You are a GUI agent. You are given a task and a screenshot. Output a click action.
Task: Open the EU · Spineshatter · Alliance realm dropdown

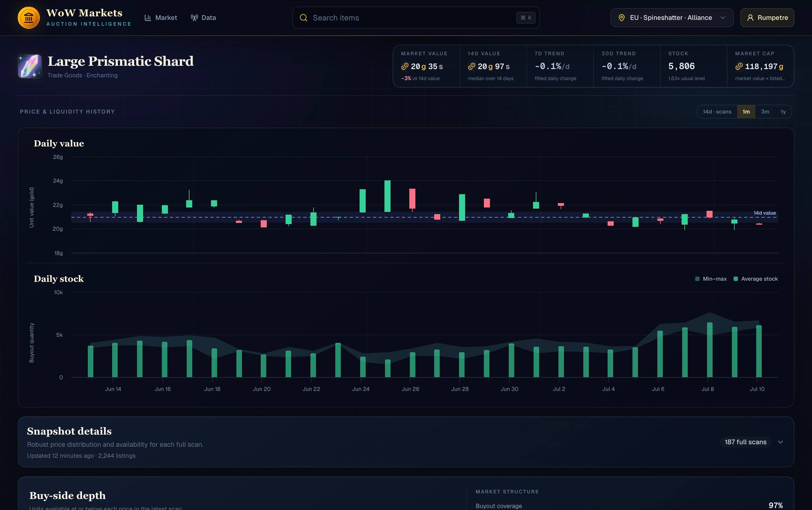[x=672, y=17]
